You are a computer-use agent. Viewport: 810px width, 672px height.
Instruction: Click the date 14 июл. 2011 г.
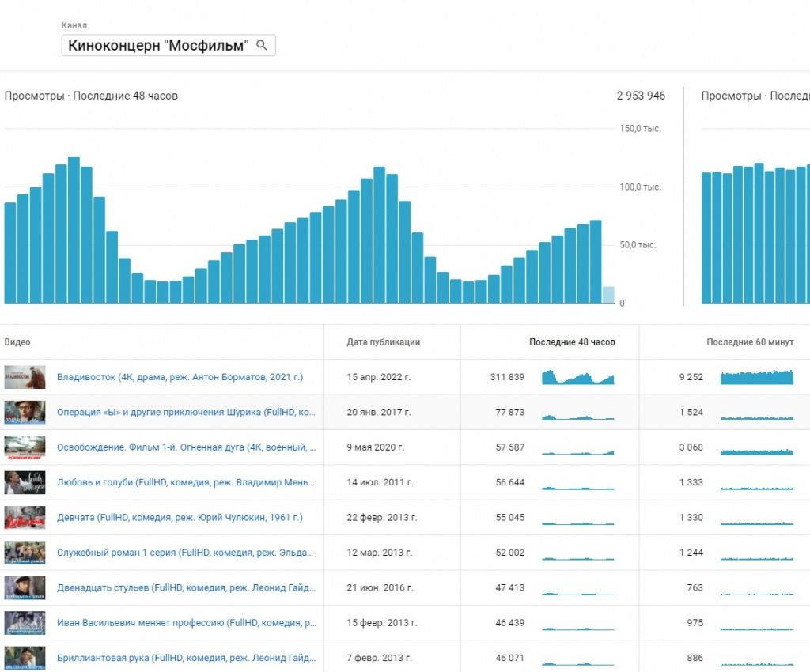[x=380, y=482]
